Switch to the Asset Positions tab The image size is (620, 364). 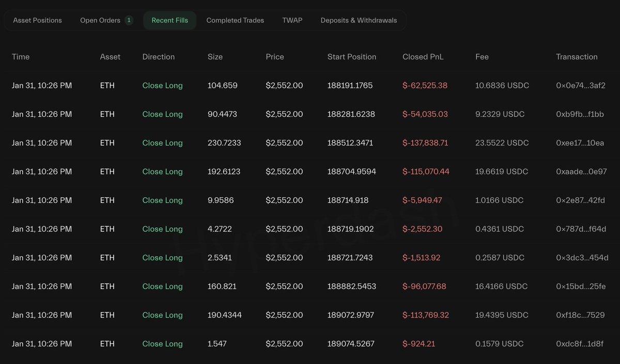coord(37,21)
